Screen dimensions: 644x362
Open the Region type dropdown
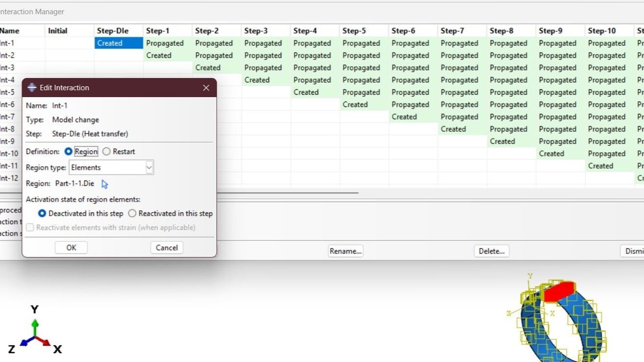click(149, 167)
